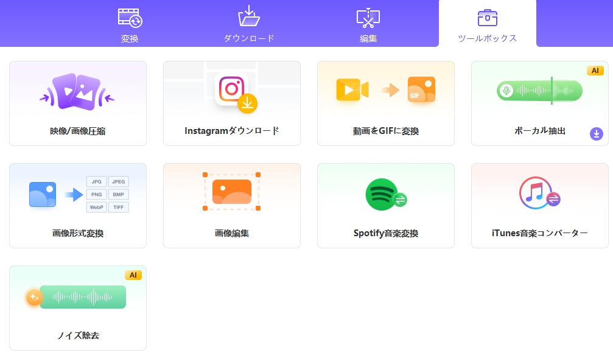Click the toolbox briefcase icon
The height and width of the screenshot is (364, 613).
click(x=488, y=18)
